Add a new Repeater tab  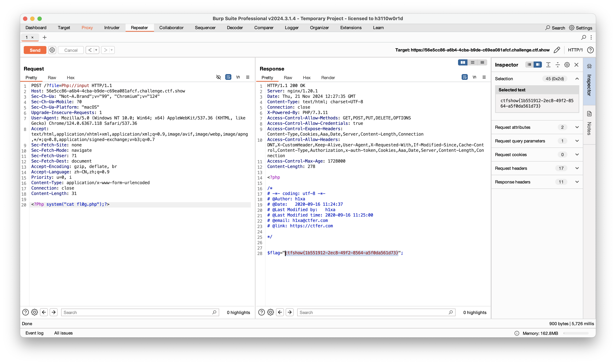point(44,37)
